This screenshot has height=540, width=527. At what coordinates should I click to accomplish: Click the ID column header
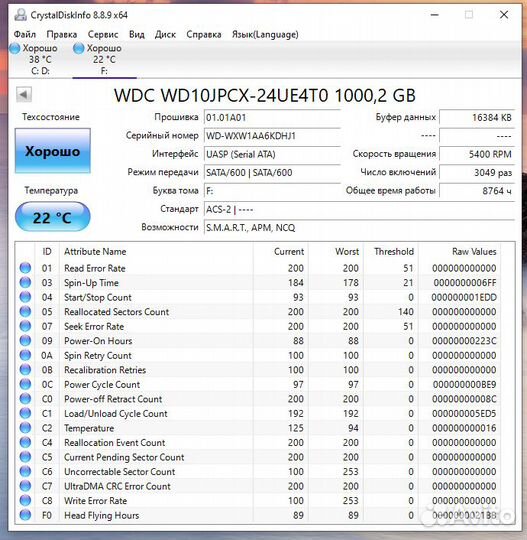tap(47, 252)
